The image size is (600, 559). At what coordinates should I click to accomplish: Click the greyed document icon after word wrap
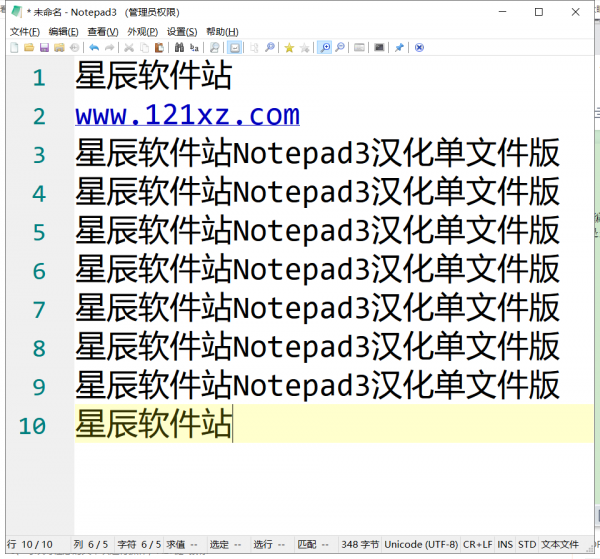(254, 47)
